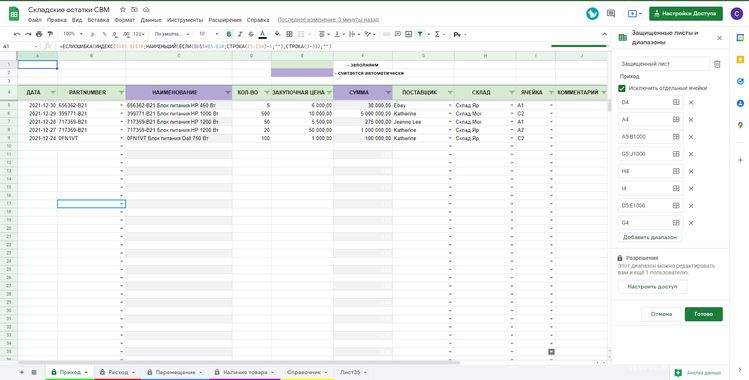749x380 pixels.
Task: Open Анализ данных explore button
Action: coord(698,373)
